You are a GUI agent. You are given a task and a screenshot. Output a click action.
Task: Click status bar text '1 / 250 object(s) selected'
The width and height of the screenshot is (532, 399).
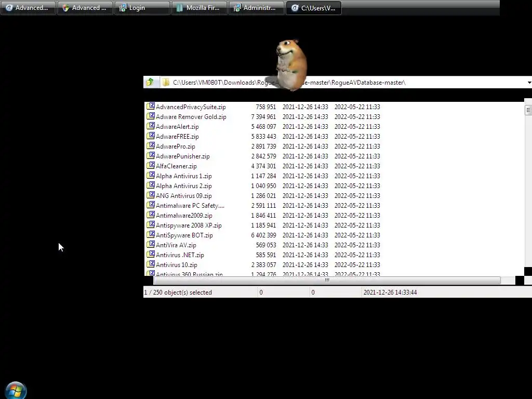[178, 292]
